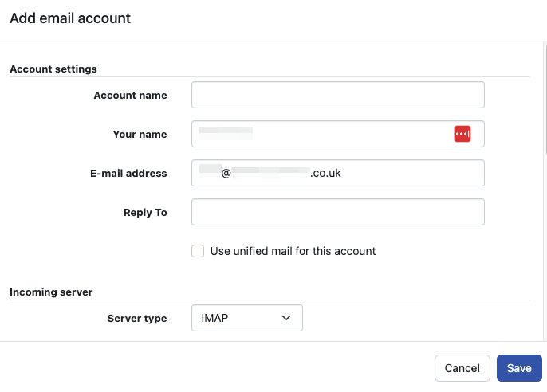Click the chevron arrow in Server type selector
Image resolution: width=547 pixels, height=392 pixels.
tap(287, 318)
